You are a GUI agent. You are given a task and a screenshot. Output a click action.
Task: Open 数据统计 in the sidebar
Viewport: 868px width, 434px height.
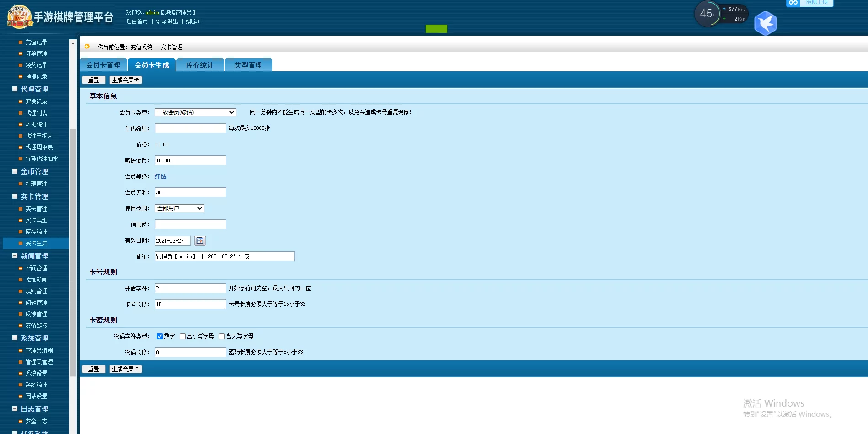tap(36, 124)
